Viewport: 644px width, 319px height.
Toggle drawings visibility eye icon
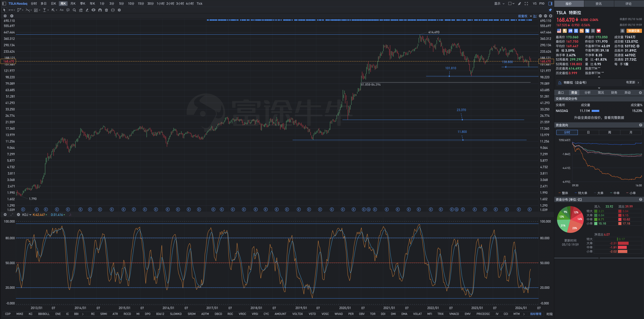click(94, 10)
